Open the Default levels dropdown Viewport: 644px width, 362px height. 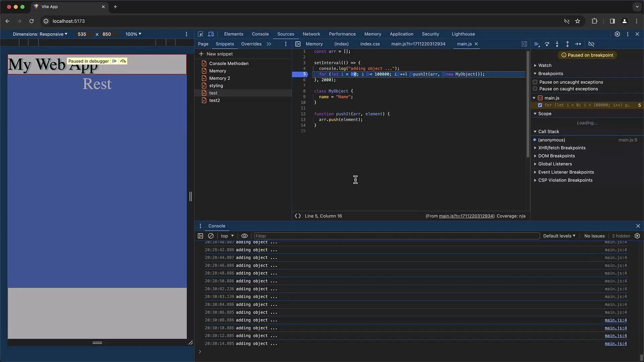tap(559, 236)
